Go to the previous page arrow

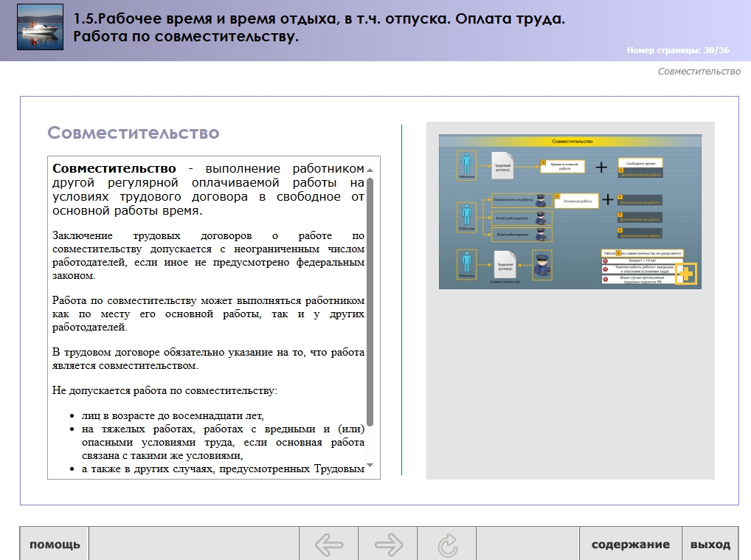(328, 545)
